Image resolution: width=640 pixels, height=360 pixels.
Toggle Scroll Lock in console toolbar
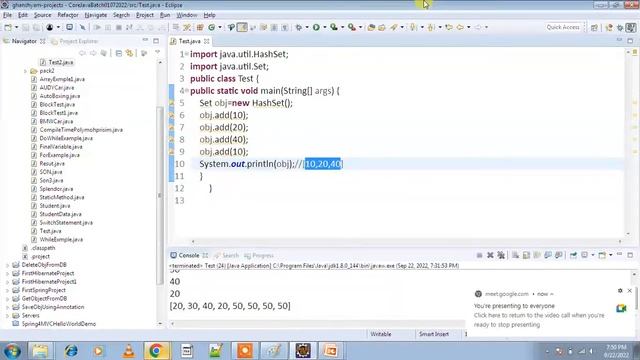click(526, 255)
